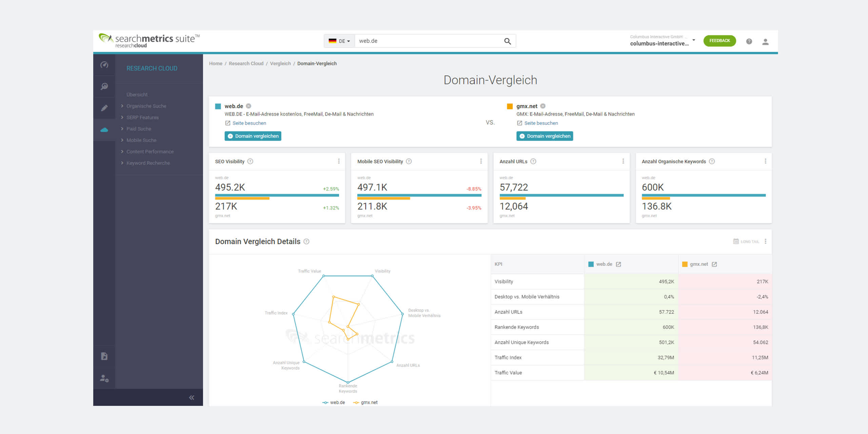Collapse the sidebar with double-chevron
Image resolution: width=868 pixels, height=434 pixels.
point(192,397)
